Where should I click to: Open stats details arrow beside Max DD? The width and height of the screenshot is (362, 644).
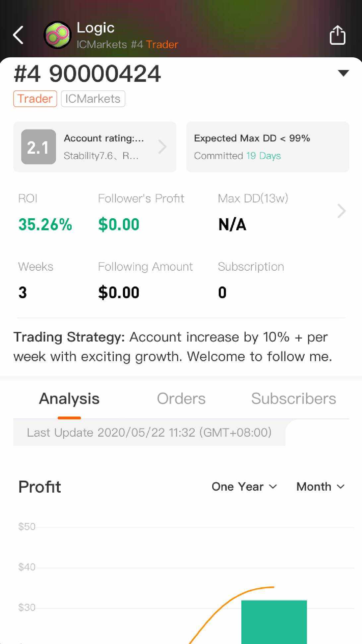pos(341,211)
